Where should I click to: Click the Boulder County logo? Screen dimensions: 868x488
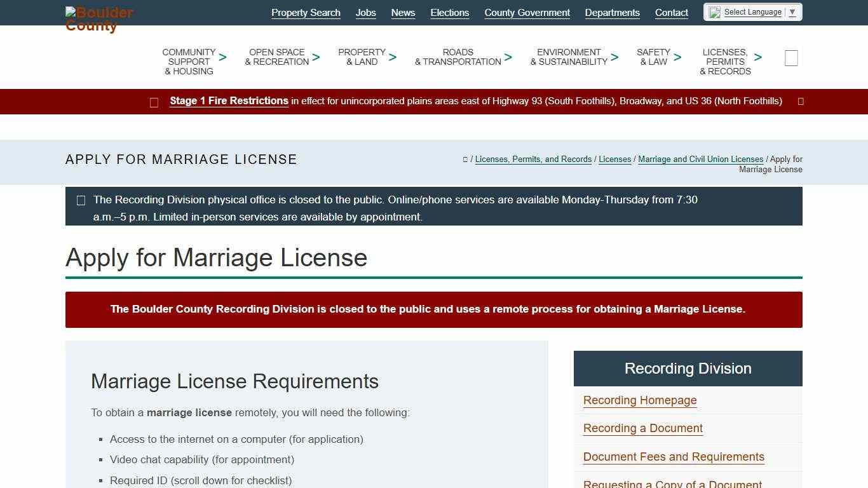coord(98,18)
